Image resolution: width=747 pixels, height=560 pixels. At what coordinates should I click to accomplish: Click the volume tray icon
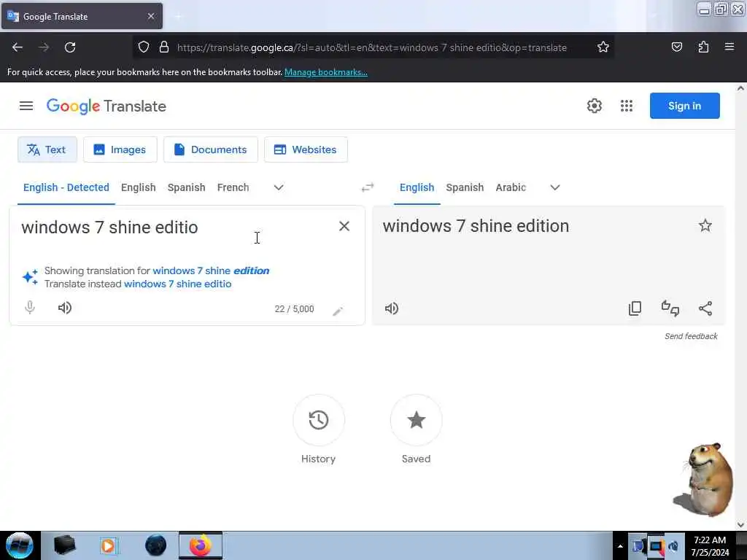[673, 546]
